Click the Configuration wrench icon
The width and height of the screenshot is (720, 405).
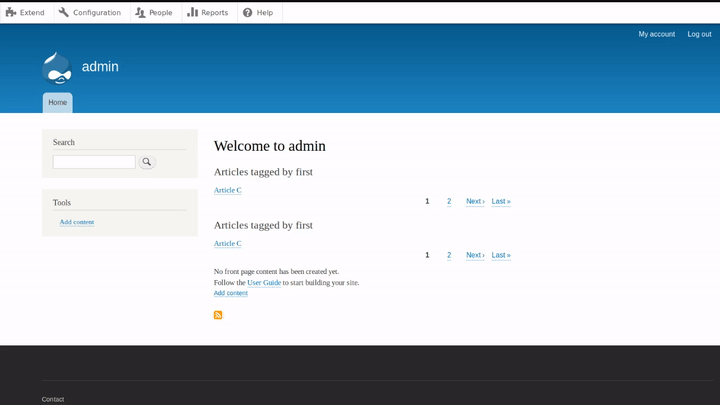64,12
